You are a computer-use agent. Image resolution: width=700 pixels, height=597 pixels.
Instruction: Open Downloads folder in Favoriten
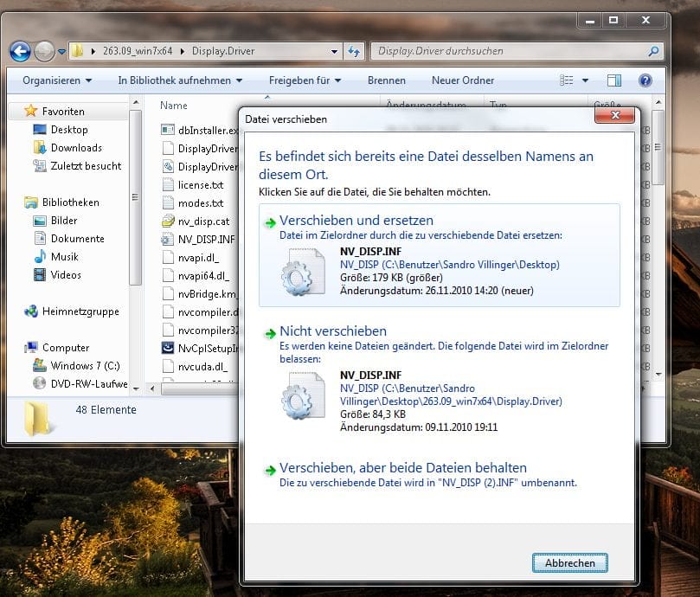[75, 148]
